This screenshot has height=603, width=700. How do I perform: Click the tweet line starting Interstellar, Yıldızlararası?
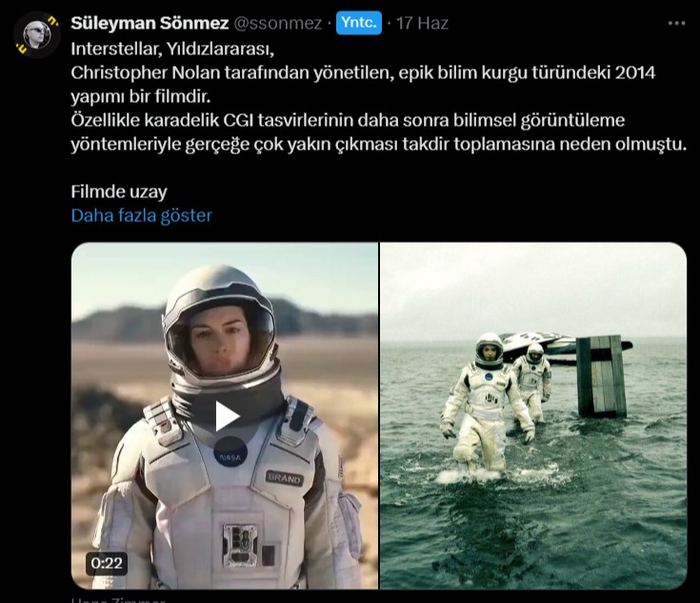tap(172, 49)
